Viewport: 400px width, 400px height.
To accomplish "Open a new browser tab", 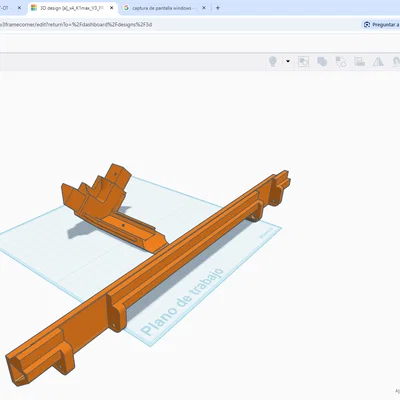I will tap(218, 8).
